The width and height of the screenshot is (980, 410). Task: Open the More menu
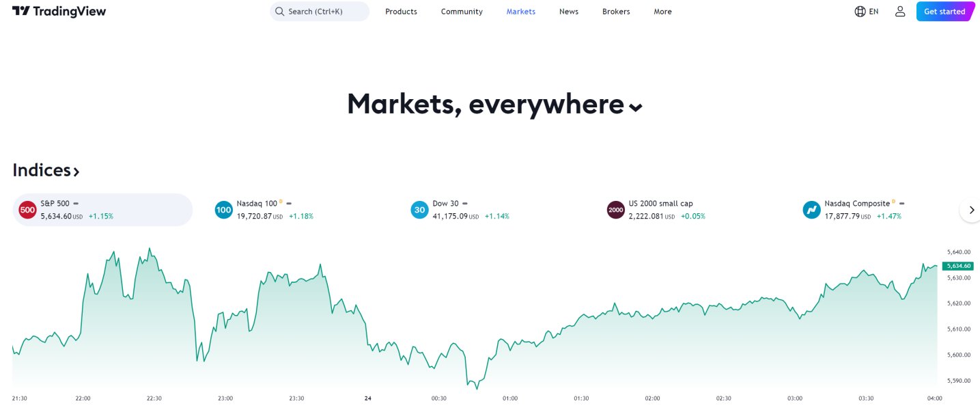pyautogui.click(x=662, y=12)
